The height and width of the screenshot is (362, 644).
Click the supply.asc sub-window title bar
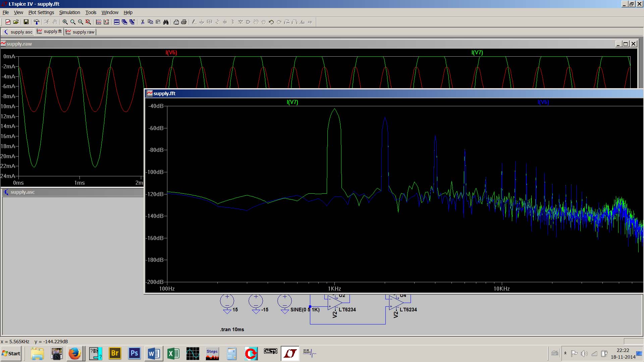coord(72,192)
